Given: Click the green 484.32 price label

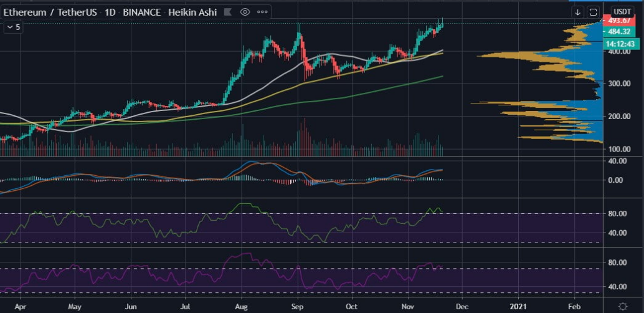Looking at the screenshot, I should click(619, 32).
